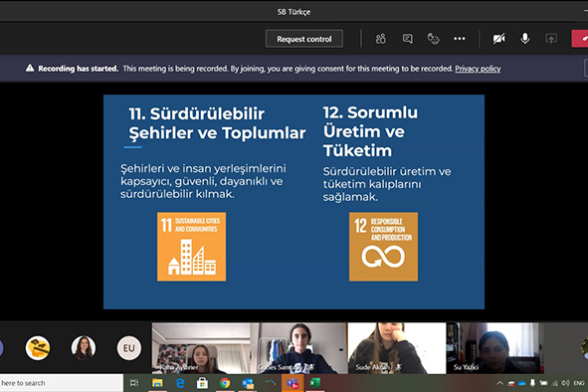The image size is (588, 392).
Task: Select the heading '12. Sorumlu Üretim ve Tüketim'
Action: [x=370, y=131]
